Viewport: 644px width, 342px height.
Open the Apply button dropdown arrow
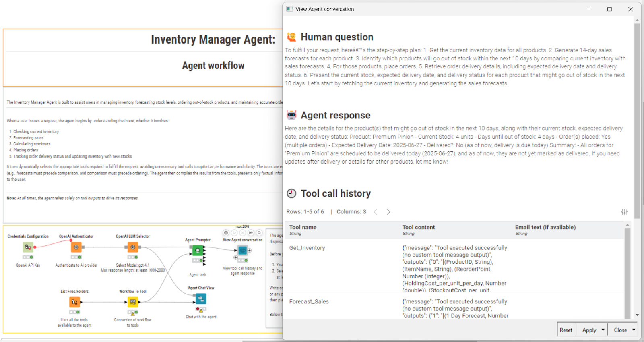603,330
